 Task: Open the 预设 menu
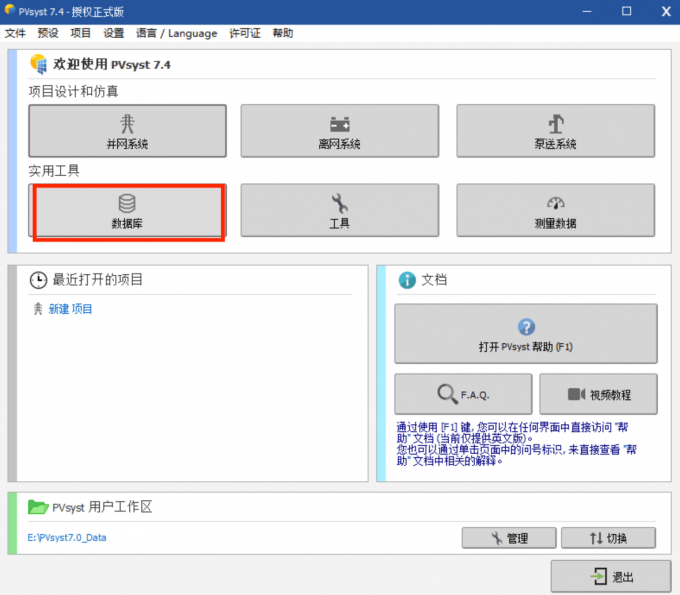(48, 33)
